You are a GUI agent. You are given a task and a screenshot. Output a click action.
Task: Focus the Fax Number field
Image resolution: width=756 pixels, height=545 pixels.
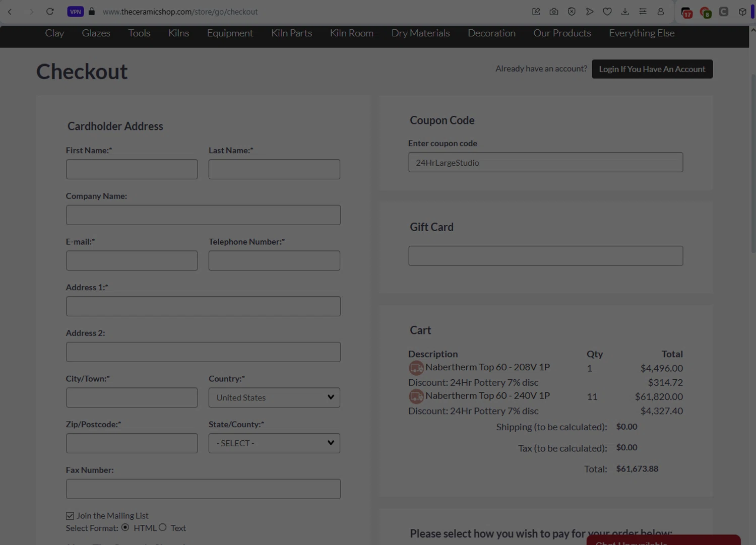(203, 489)
